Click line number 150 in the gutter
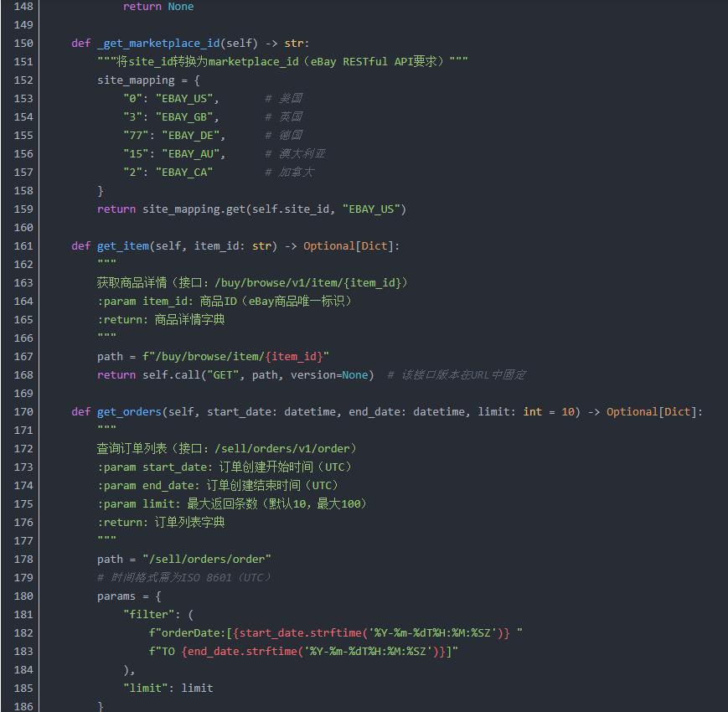 24,43
